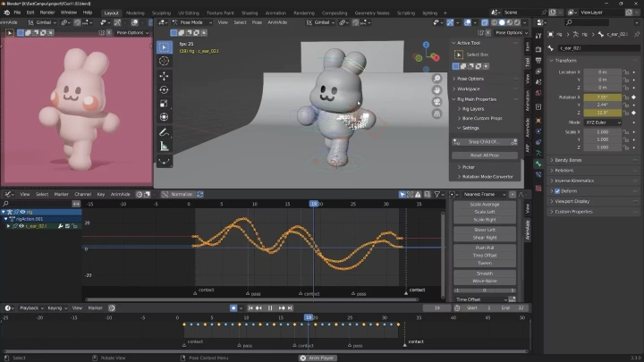This screenshot has height=362, width=644.
Task: Open graph editor filter funnel icon
Action: click(437, 194)
